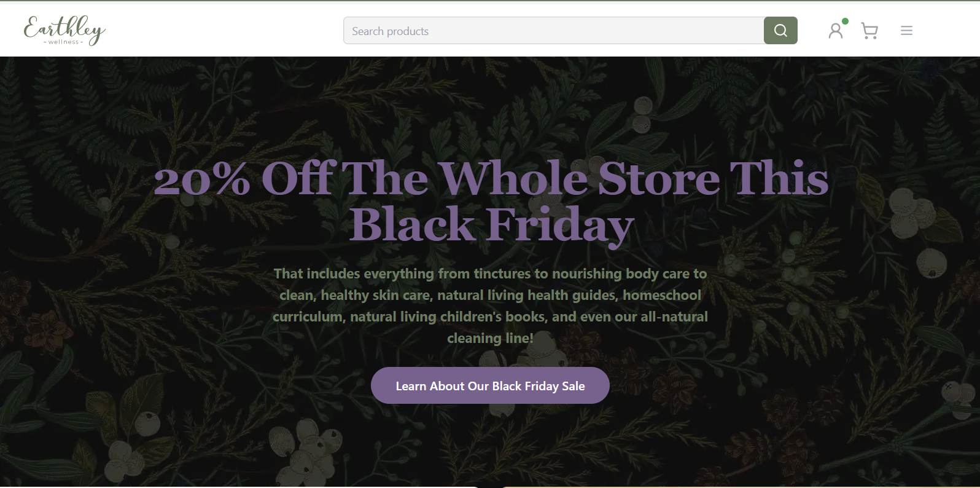Open the hamburger navigation menu
The width and height of the screenshot is (980, 488).
point(906,31)
